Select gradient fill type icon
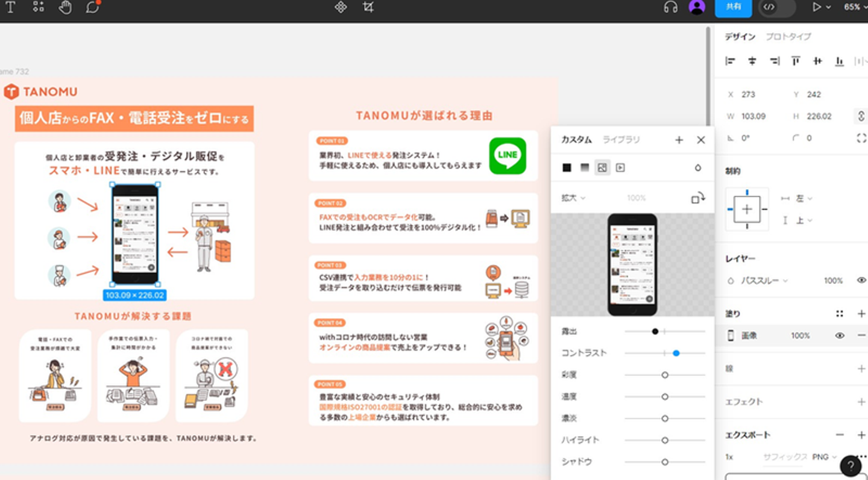 [584, 167]
